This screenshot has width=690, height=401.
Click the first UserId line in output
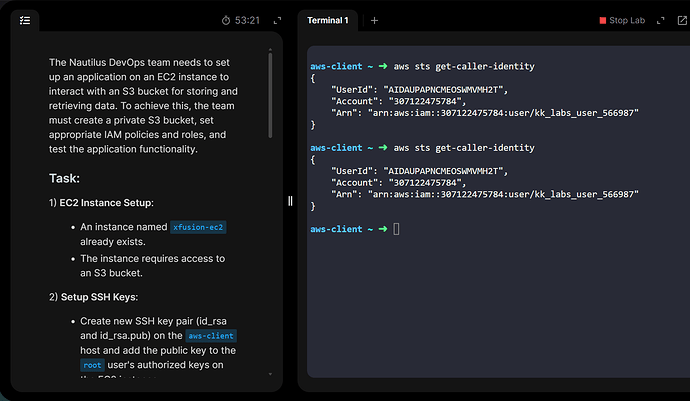[x=419, y=90]
